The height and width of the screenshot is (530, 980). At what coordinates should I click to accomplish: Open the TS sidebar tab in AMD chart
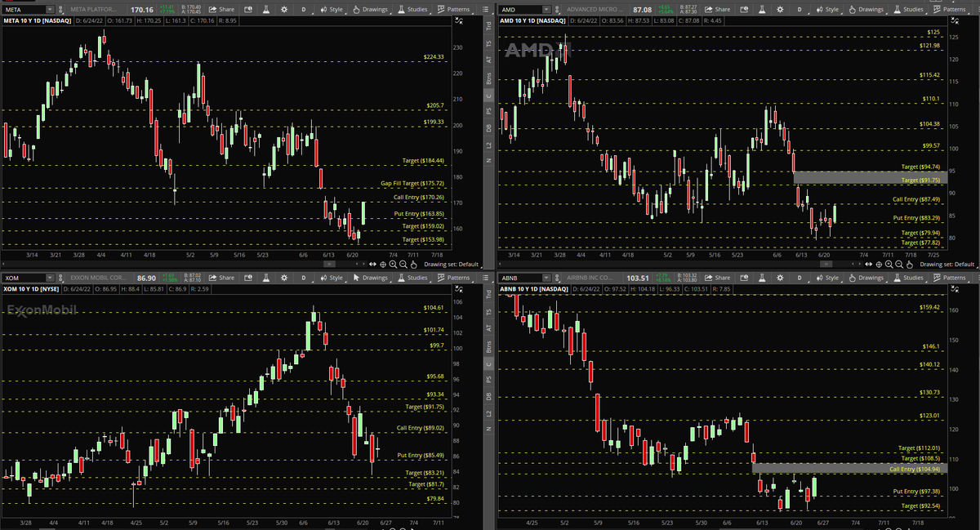point(488,42)
